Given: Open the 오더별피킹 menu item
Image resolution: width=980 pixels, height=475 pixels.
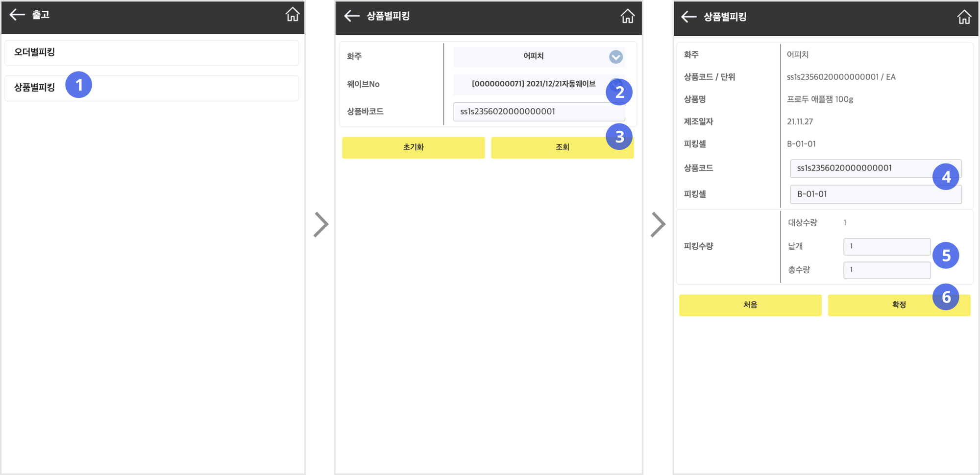Looking at the screenshot, I should click(151, 52).
